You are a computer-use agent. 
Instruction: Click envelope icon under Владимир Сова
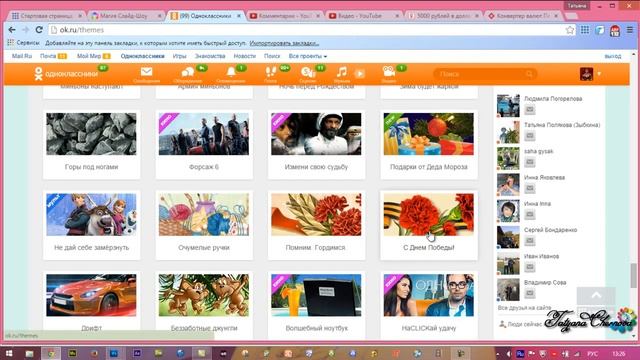[530, 293]
